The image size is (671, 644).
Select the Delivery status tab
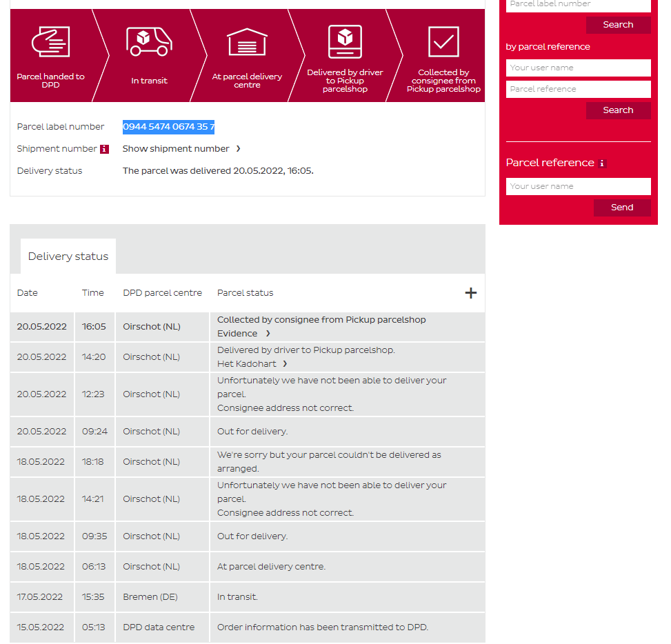point(68,256)
